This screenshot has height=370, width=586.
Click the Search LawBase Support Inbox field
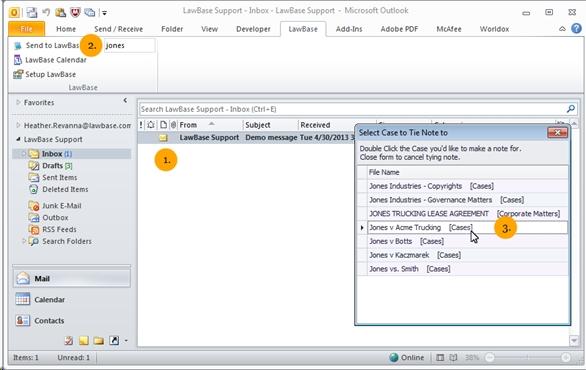pos(351,109)
